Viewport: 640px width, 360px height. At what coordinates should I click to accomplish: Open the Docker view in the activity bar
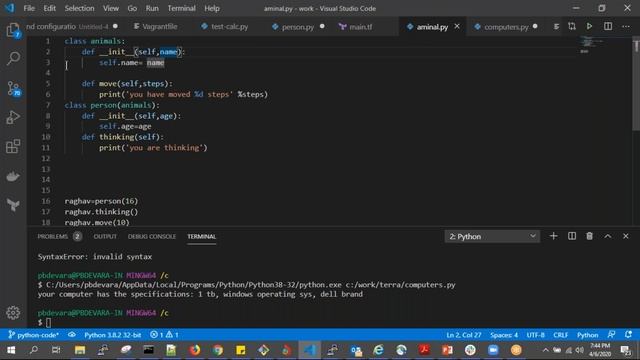tap(13, 176)
